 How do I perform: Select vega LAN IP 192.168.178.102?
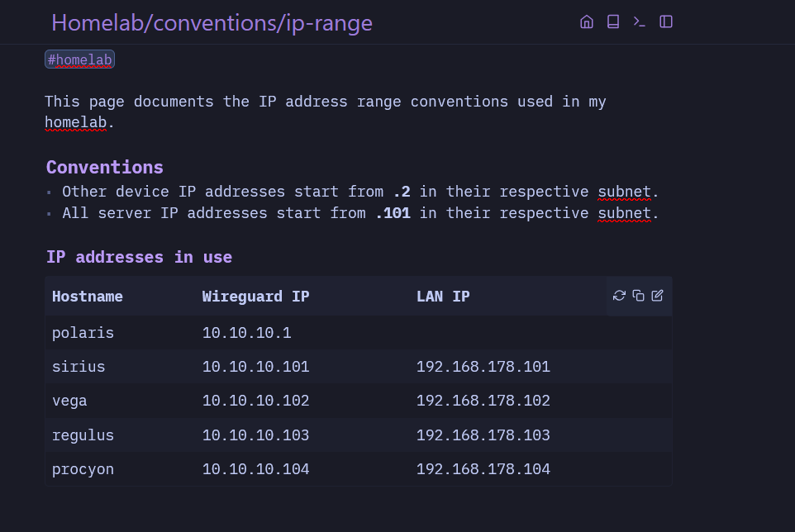pos(483,401)
